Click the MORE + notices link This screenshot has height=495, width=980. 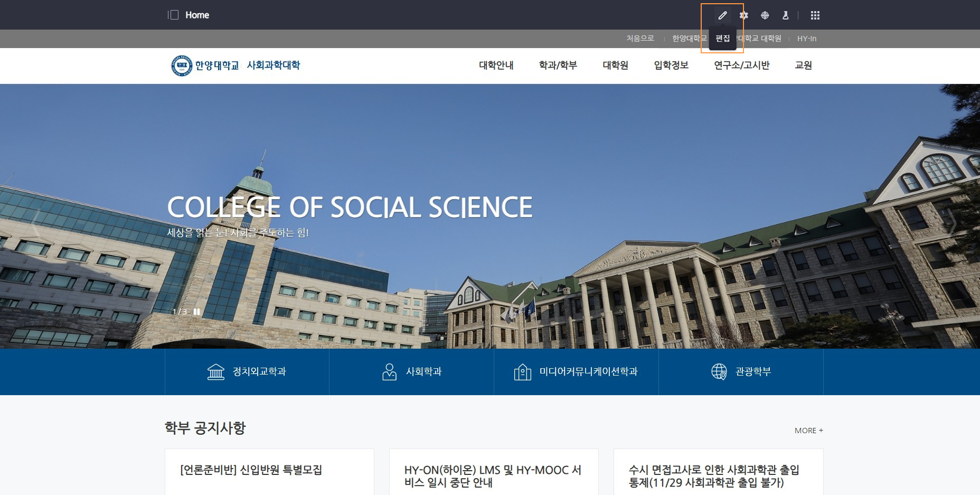pyautogui.click(x=808, y=431)
